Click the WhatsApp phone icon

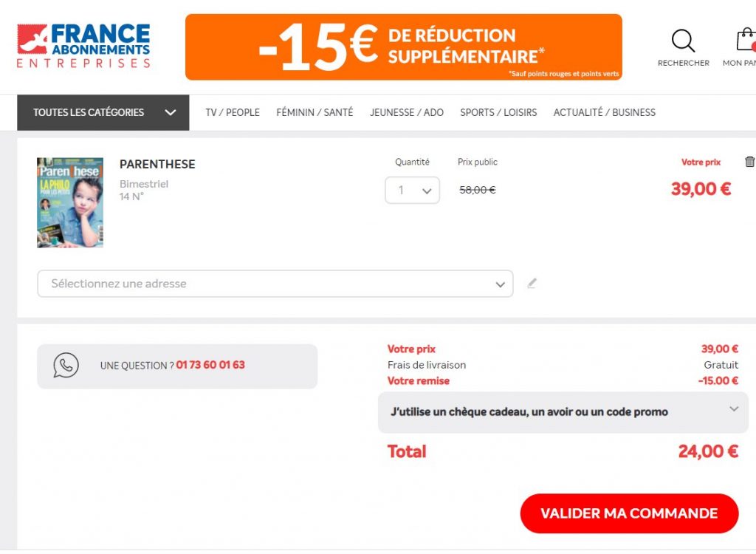(x=66, y=365)
